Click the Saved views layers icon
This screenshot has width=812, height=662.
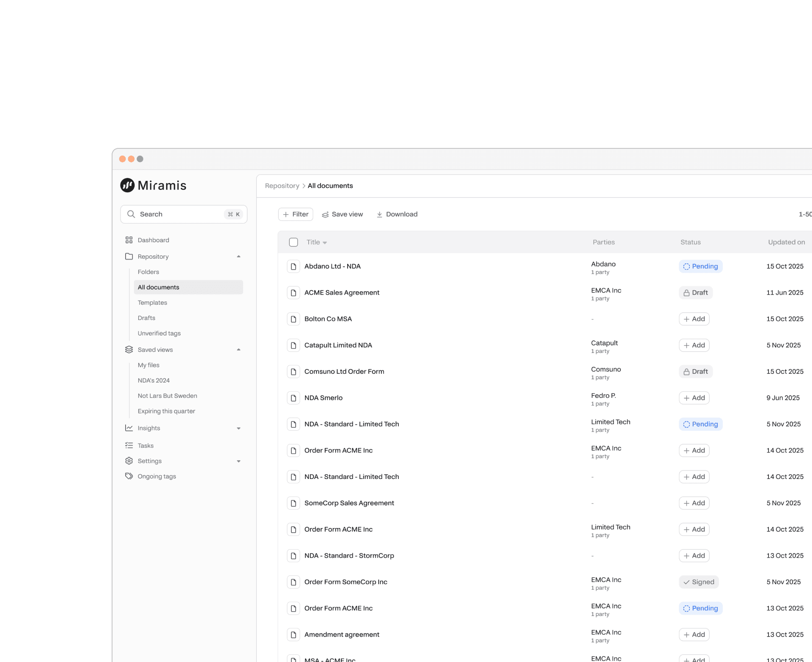pos(129,350)
